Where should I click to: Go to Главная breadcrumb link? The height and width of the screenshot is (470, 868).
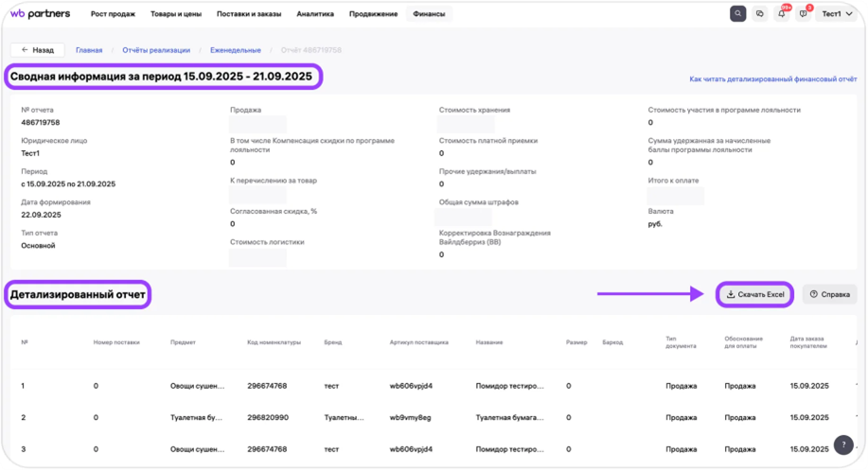pos(89,50)
